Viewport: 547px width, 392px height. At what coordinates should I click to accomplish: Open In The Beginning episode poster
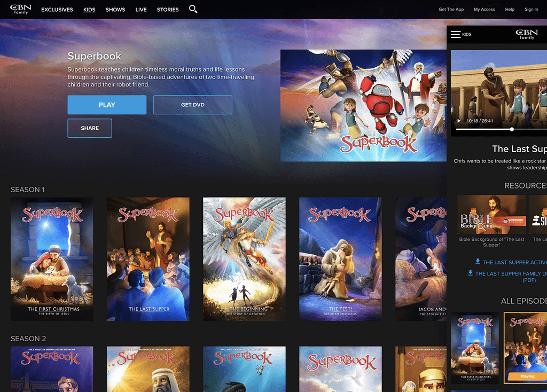[244, 259]
